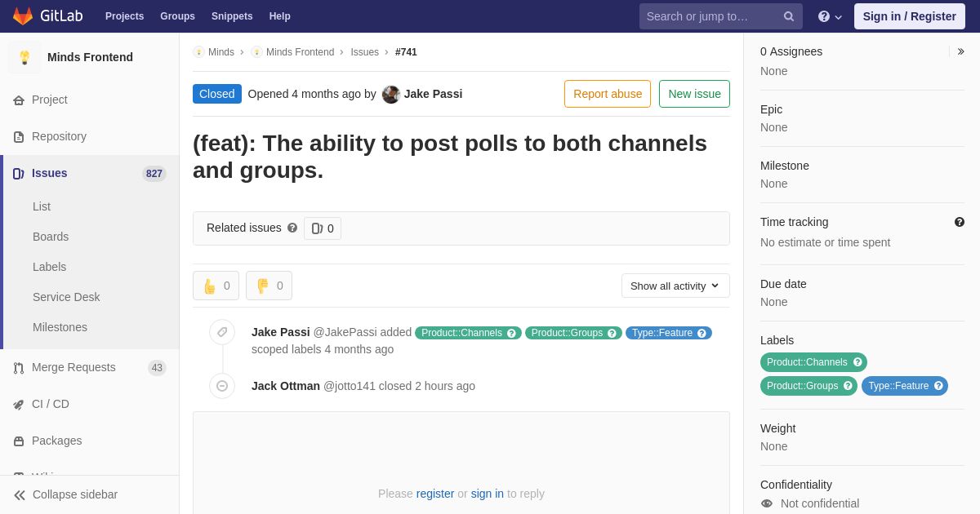
Task: Open Merge Requests via its icon
Action: click(19, 368)
